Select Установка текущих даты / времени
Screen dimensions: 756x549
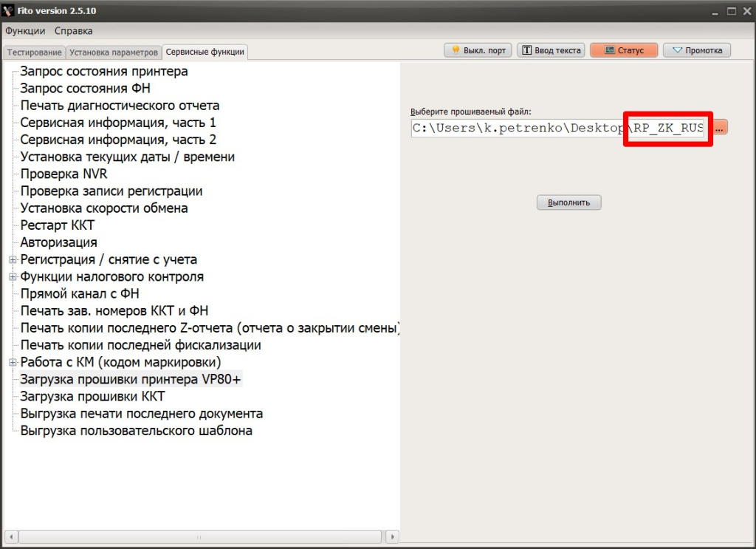(127, 157)
